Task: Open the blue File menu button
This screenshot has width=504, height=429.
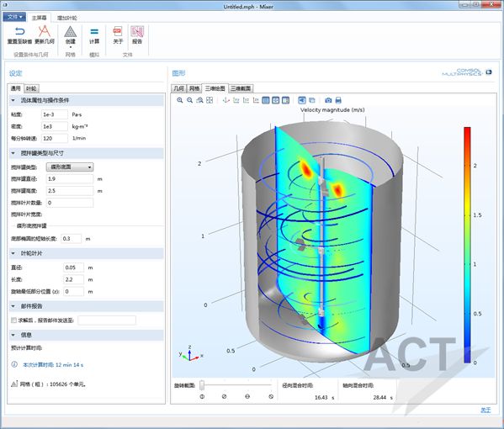Action: (x=14, y=17)
